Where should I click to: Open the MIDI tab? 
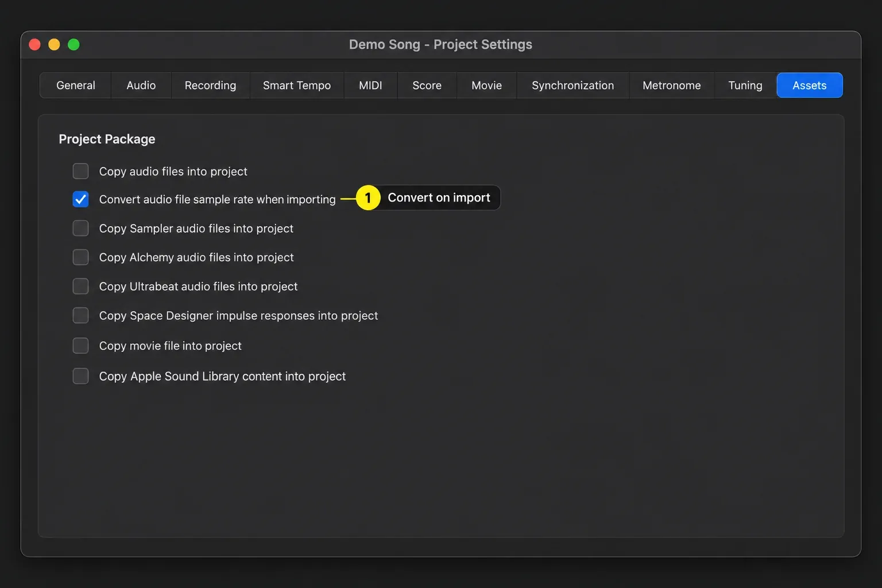[370, 86]
